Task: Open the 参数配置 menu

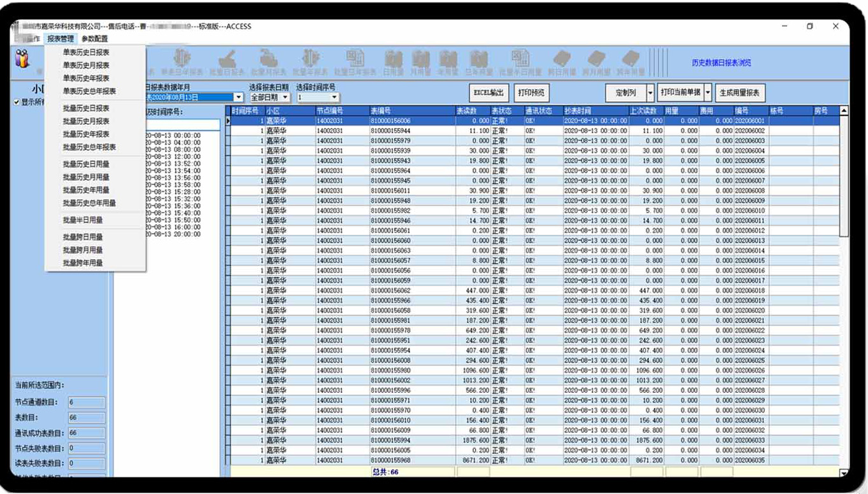Action: tap(94, 39)
